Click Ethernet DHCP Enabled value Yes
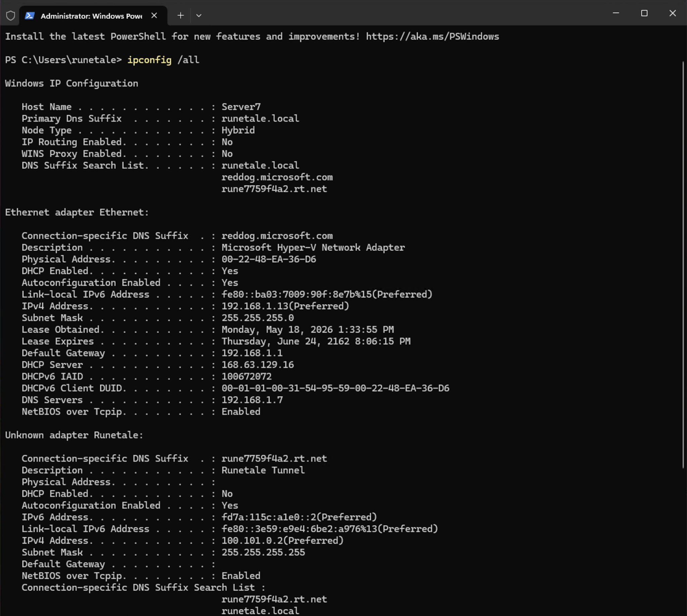Viewport: 687px width, 616px height. 230,271
